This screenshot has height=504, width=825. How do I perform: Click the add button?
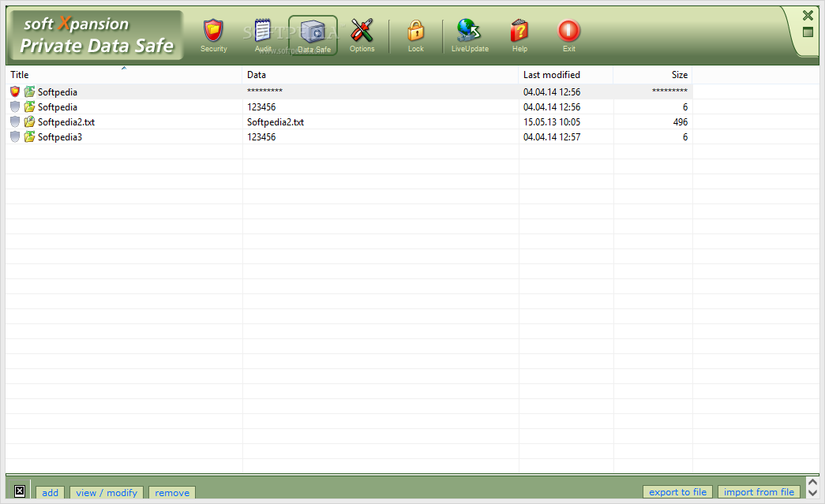[x=50, y=492]
